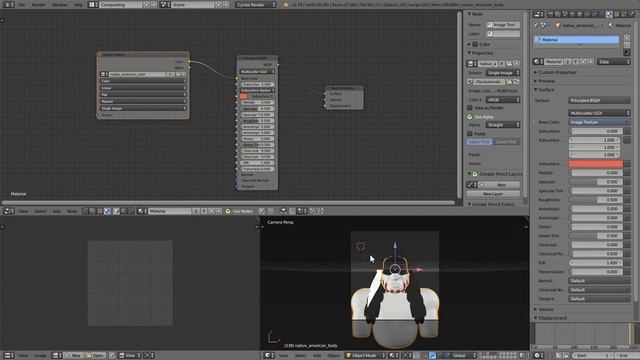
Task: Click the pin node tree icon
Action: coord(262,211)
